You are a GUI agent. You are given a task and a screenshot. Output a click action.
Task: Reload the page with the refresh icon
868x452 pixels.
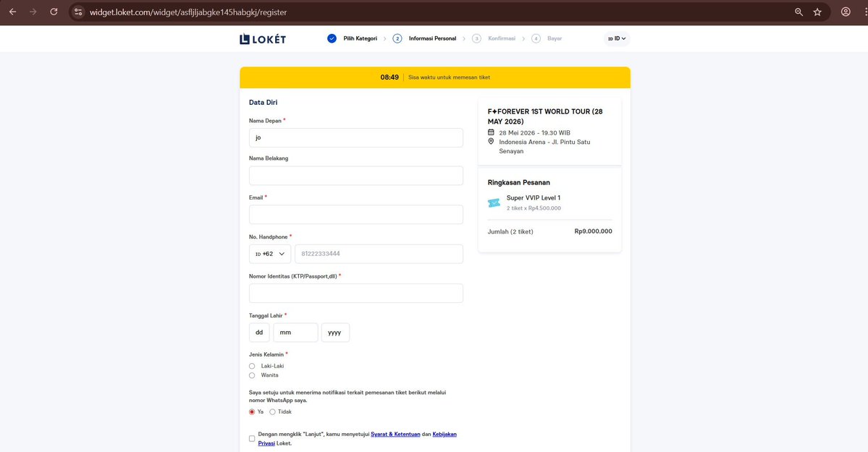tap(54, 12)
